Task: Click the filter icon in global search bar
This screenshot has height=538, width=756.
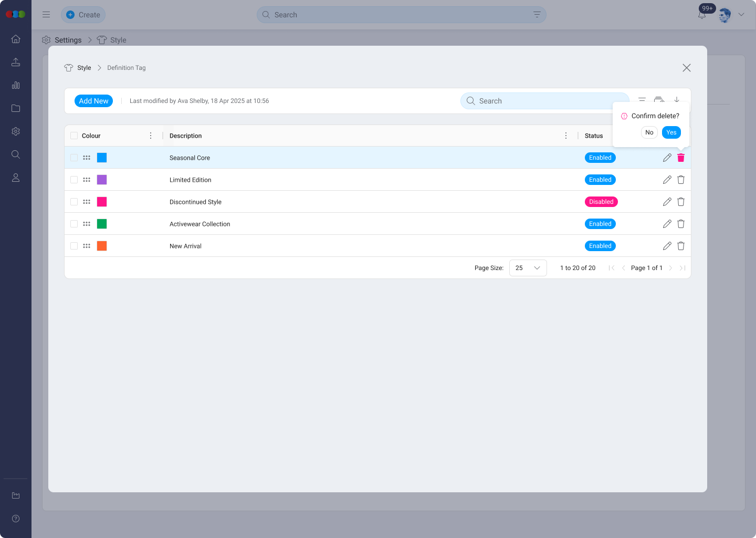Action: 537,15
